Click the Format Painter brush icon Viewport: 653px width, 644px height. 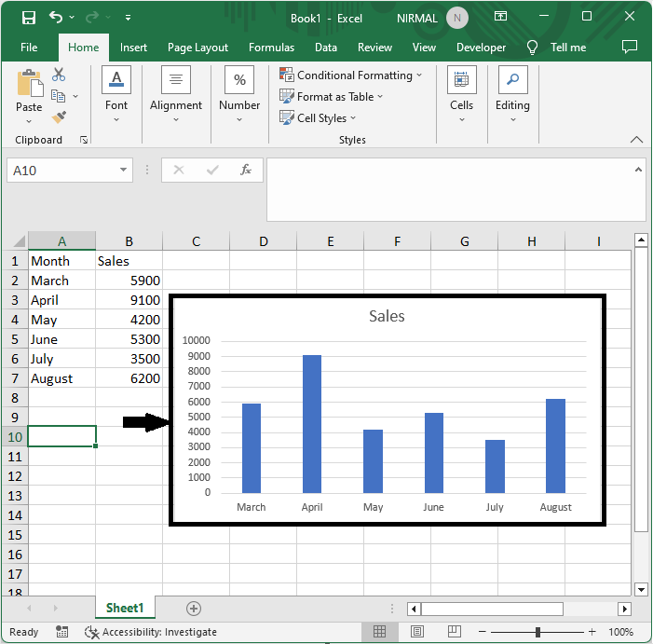tap(59, 116)
